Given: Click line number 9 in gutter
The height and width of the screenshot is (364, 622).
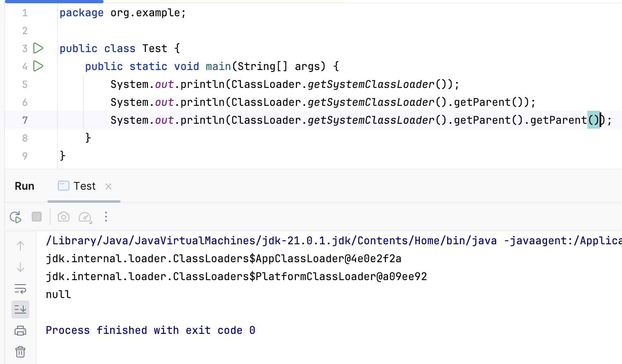Looking at the screenshot, I should pyautogui.click(x=25, y=156).
